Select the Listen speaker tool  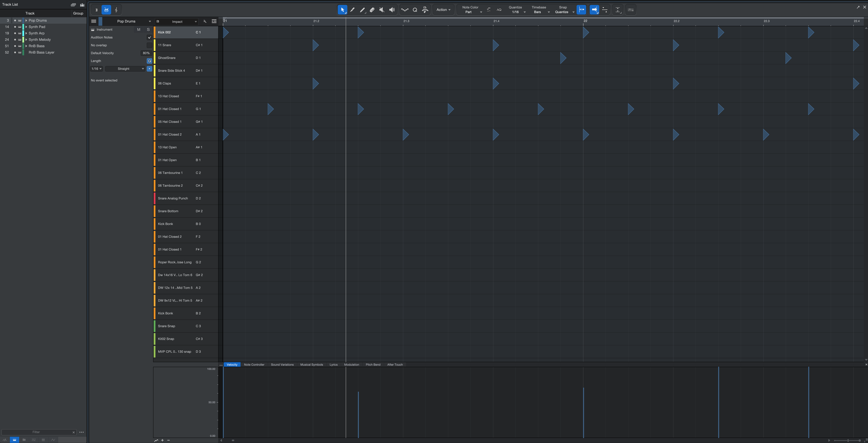click(392, 10)
